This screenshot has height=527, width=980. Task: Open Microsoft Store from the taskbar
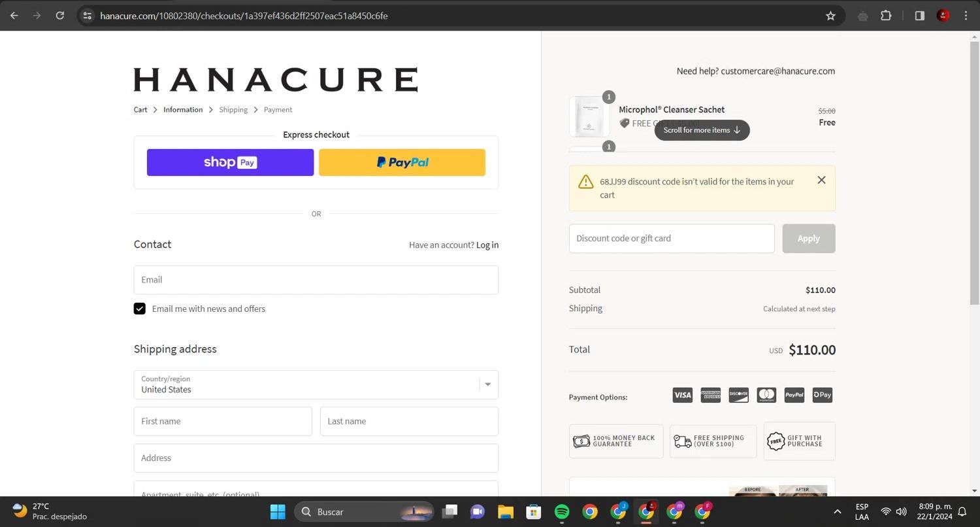[534, 512]
